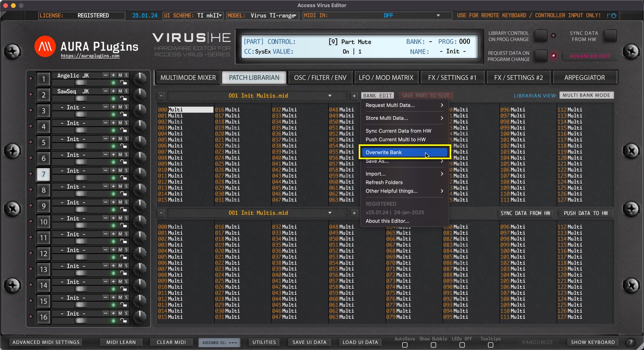Screen dimensions: 644x350
Task: Click the AURA Plugins logo
Action: (45, 47)
